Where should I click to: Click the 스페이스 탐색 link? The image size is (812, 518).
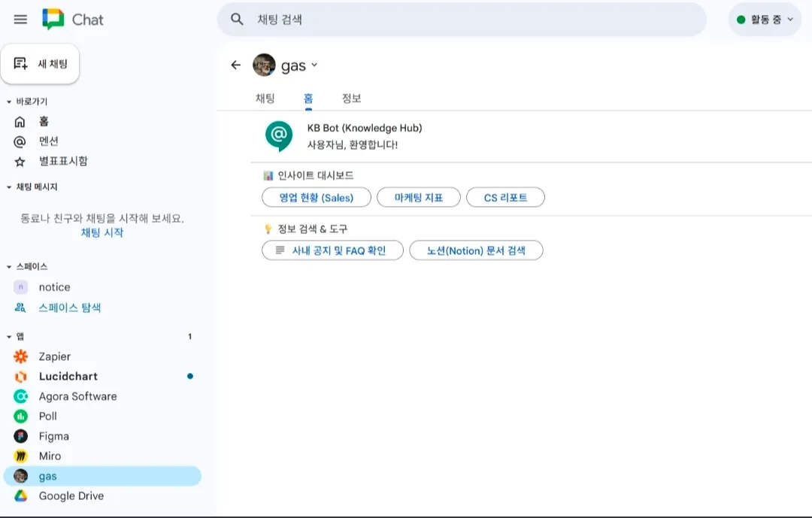pyautogui.click(x=69, y=307)
